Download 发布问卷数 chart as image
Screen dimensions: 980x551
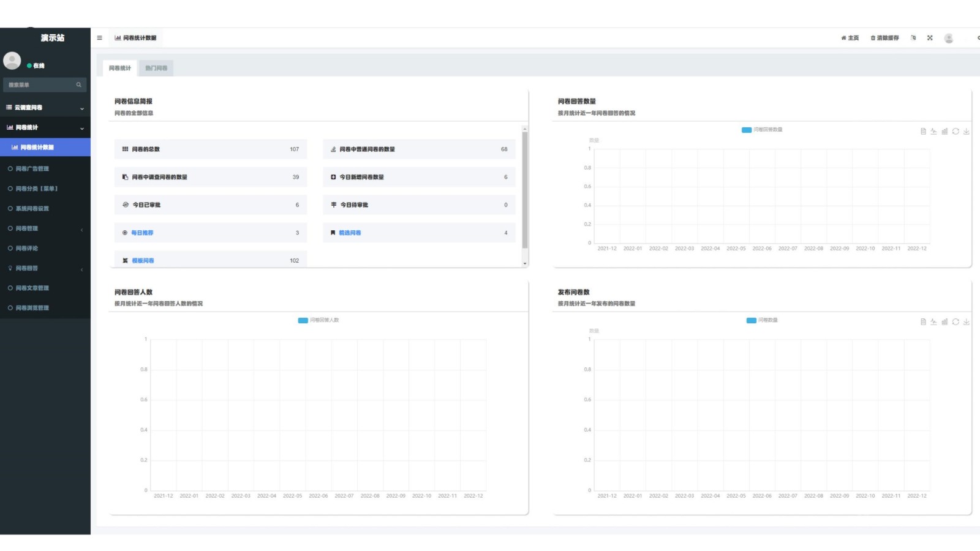[966, 322]
